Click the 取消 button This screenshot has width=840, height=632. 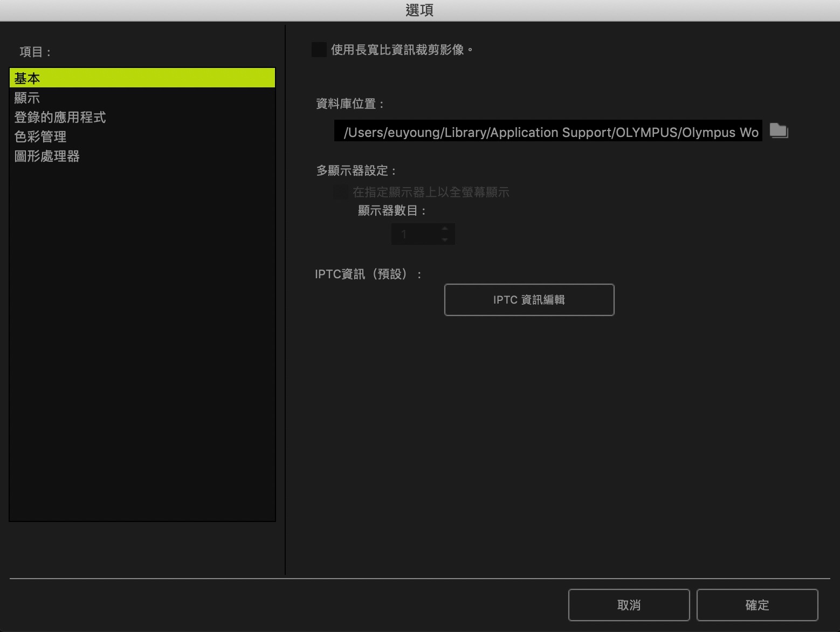coord(629,605)
